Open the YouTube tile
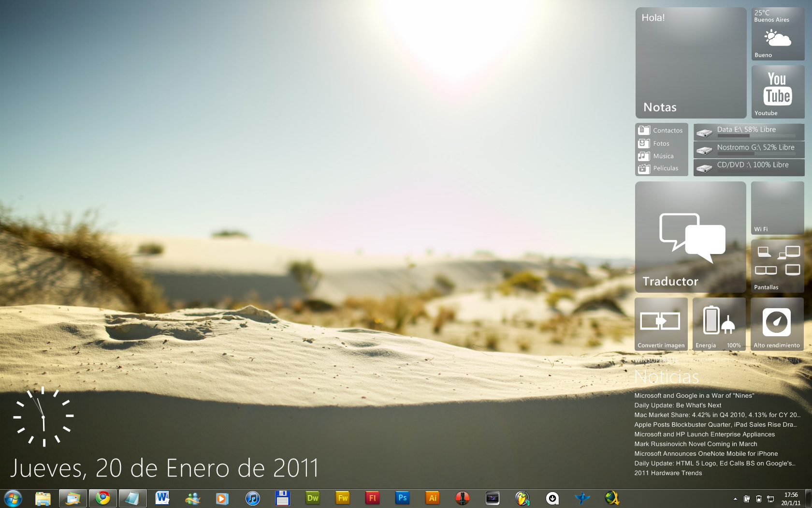 click(x=778, y=92)
